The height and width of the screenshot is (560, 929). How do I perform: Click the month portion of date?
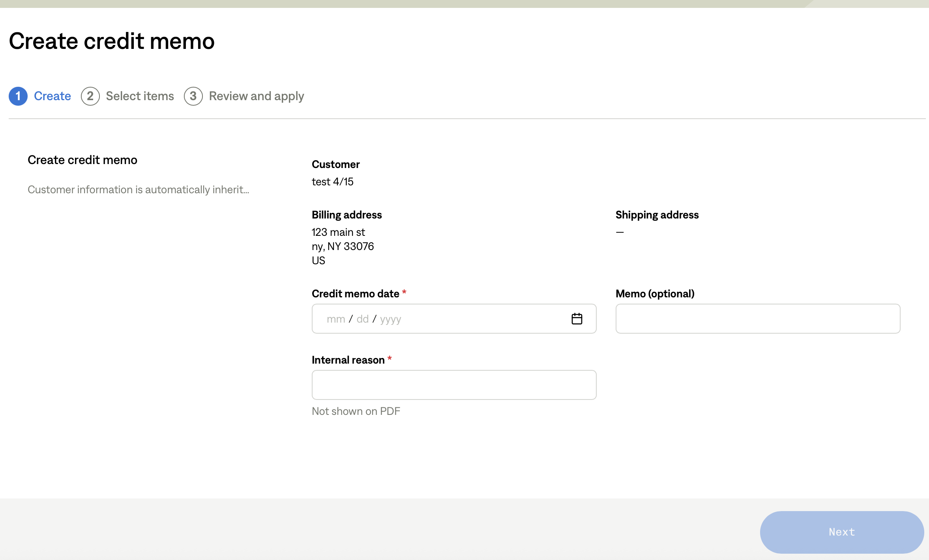point(336,319)
